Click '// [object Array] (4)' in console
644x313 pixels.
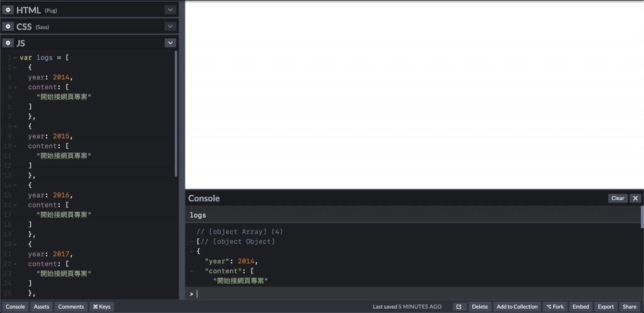pos(240,232)
